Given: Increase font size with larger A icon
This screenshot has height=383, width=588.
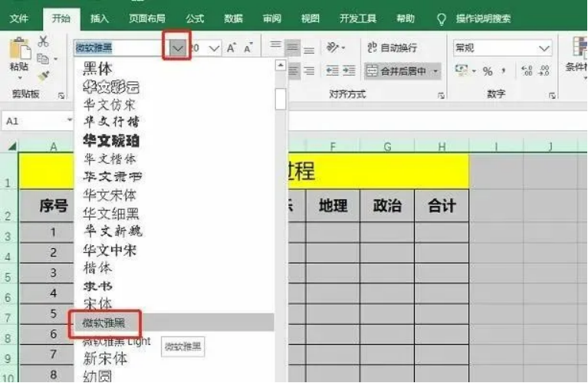Looking at the screenshot, I should [232, 48].
